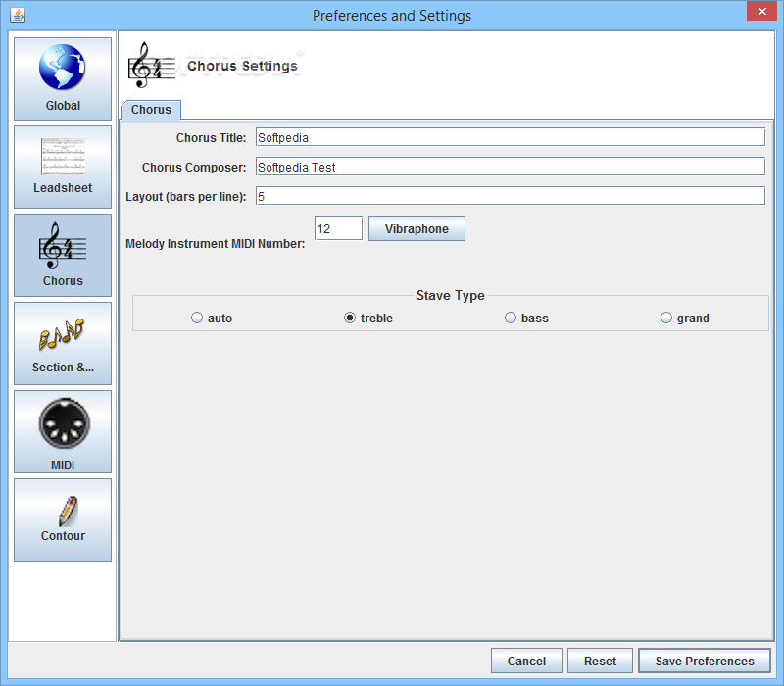Viewport: 784px width, 686px height.
Task: Click the Reset button
Action: 600,661
